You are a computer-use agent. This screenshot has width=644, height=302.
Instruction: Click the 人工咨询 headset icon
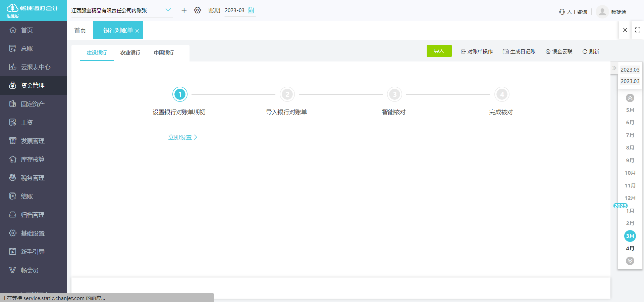tap(562, 12)
